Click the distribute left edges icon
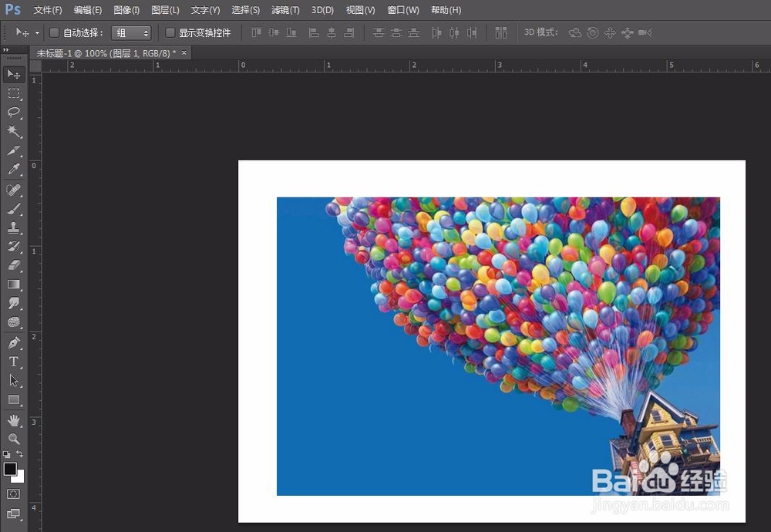Image resolution: width=771 pixels, height=532 pixels. [x=436, y=33]
